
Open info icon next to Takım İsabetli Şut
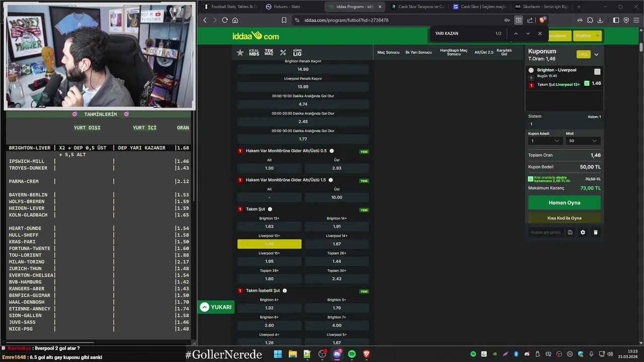[285, 291]
